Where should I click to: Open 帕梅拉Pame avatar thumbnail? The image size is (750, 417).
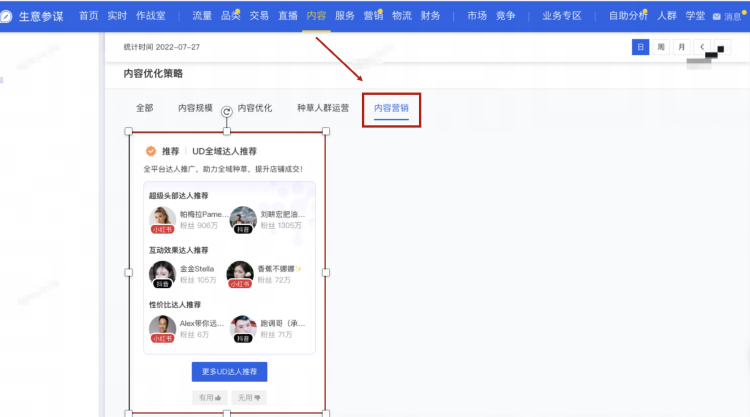pyautogui.click(x=162, y=219)
